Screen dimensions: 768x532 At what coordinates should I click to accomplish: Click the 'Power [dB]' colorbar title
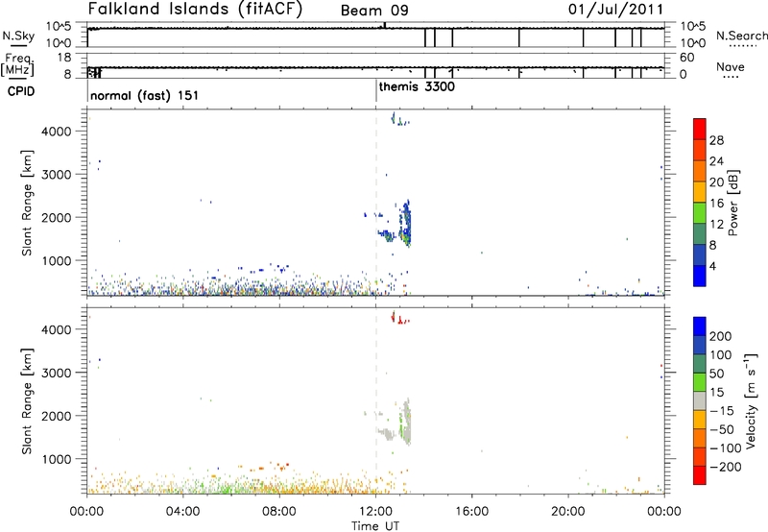(x=732, y=203)
